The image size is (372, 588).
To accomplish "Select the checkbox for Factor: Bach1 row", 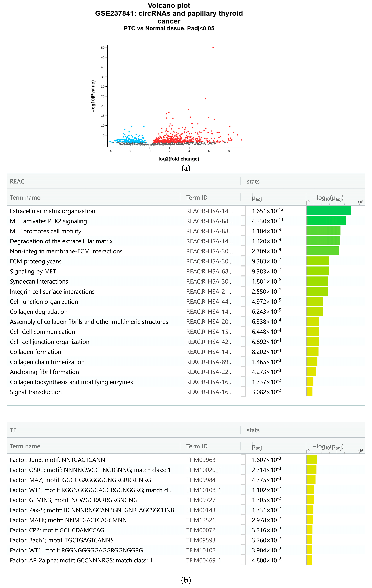I will click(x=243, y=540).
